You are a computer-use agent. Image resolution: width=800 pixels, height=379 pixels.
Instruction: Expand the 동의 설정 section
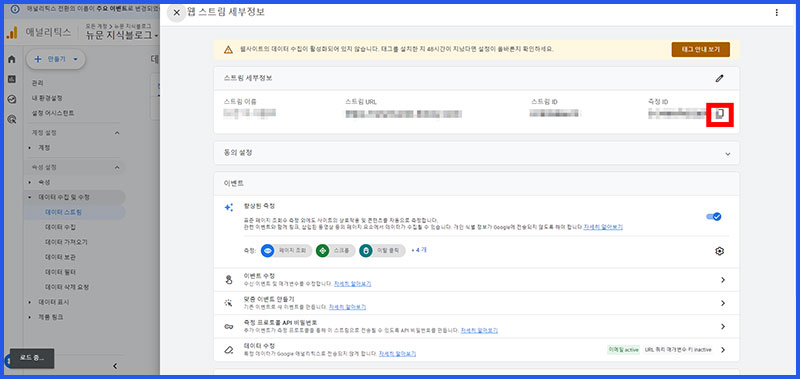point(729,153)
